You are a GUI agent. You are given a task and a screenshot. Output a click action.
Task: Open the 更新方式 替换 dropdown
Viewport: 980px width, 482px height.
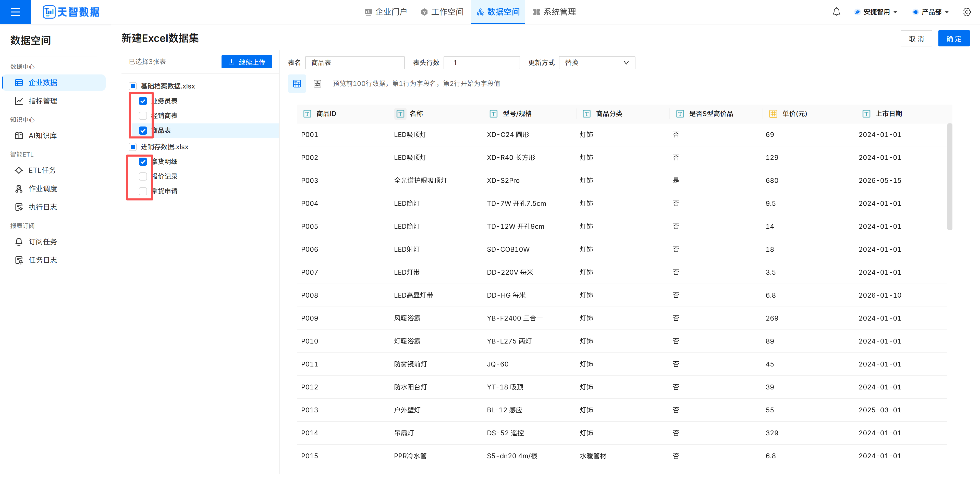[596, 63]
